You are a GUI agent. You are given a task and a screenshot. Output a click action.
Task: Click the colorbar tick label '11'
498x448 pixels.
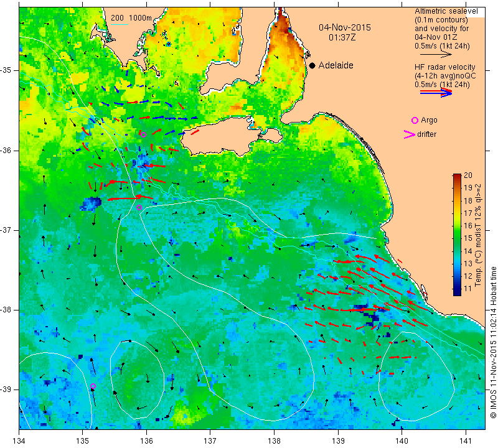468,289
